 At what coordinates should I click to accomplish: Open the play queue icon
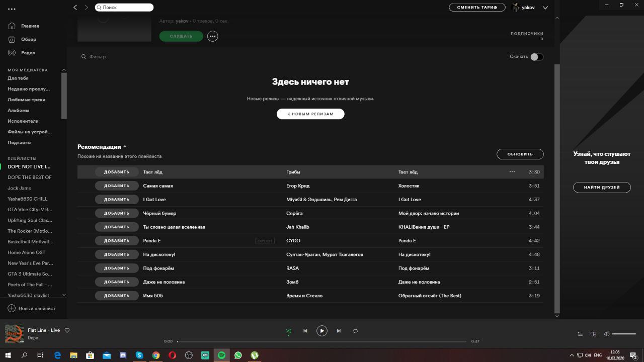[580, 334]
